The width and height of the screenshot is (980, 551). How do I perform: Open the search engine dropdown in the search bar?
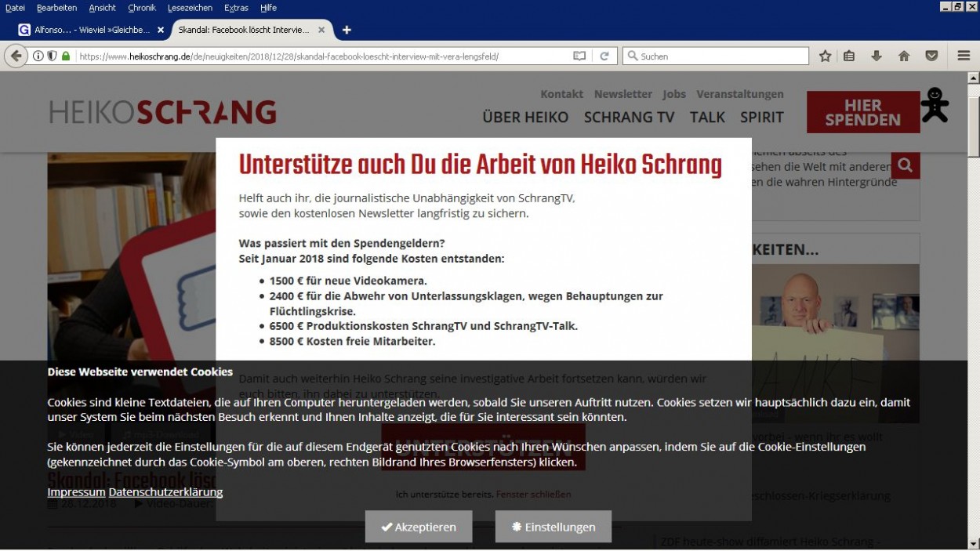pyautogui.click(x=632, y=56)
